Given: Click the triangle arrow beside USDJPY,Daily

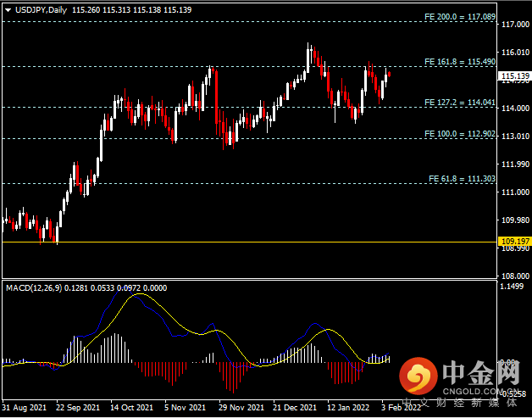Looking at the screenshot, I should pos(8,10).
